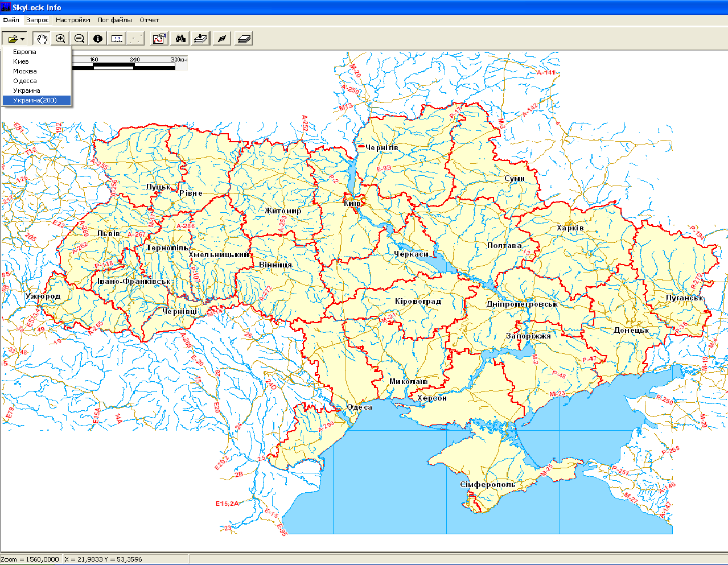
Task: Choose Москва from the map list
Action: tap(36, 71)
